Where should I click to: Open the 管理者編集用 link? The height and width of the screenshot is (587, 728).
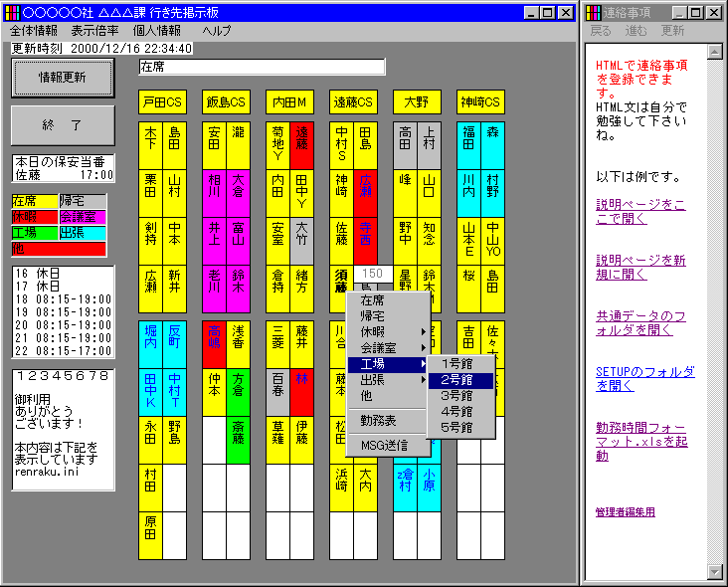[626, 512]
